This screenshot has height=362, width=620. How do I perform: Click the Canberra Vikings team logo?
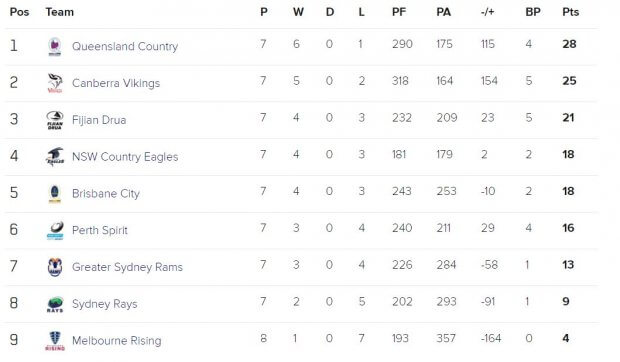[x=55, y=83]
